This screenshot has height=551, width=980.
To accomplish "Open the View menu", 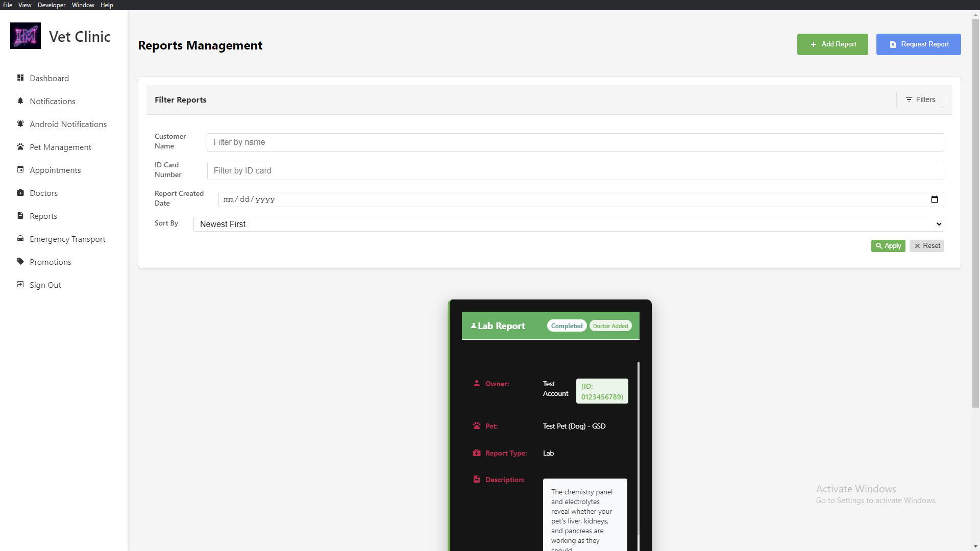I will coord(24,5).
